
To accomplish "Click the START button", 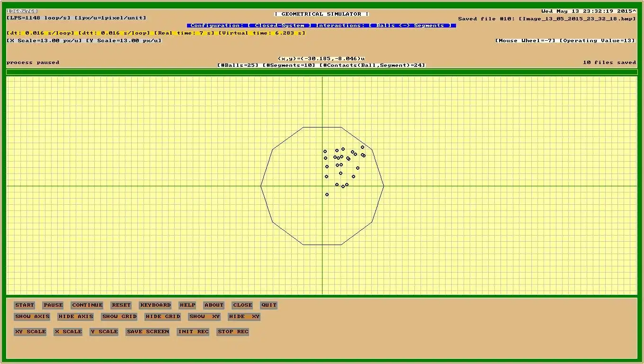I will [x=25, y=305].
